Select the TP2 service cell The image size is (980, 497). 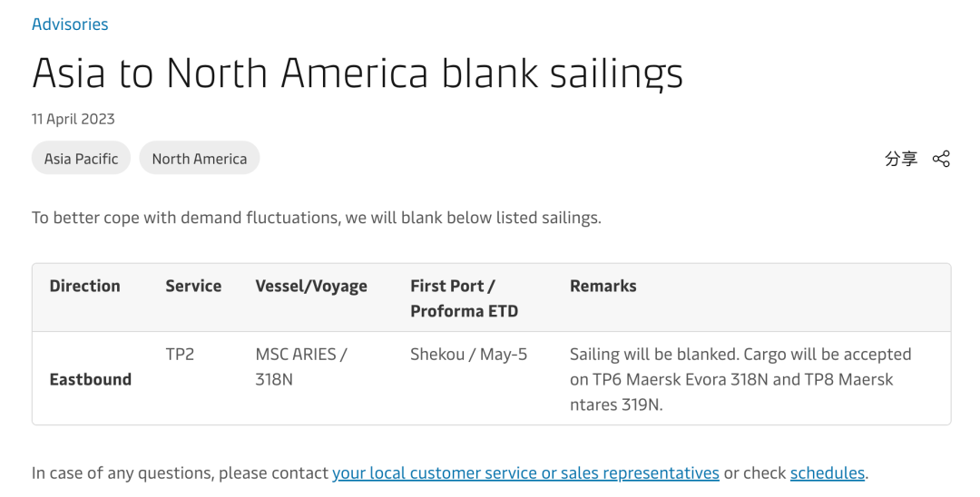click(x=180, y=355)
